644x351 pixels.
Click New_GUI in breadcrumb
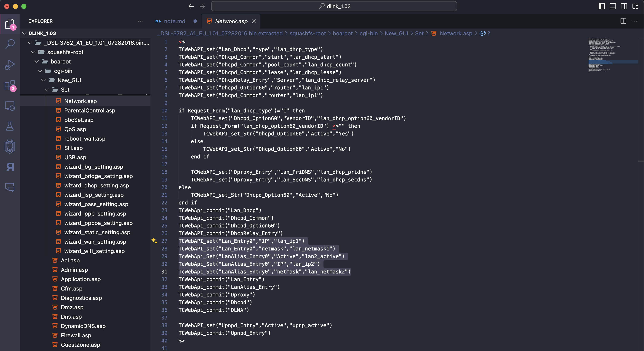point(396,33)
